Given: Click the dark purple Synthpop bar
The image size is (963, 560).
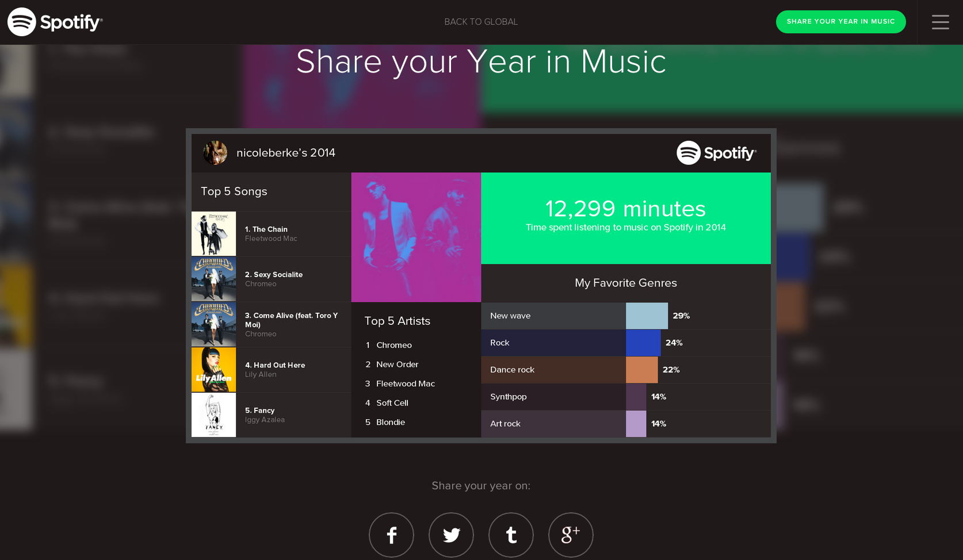Looking at the screenshot, I should (636, 397).
